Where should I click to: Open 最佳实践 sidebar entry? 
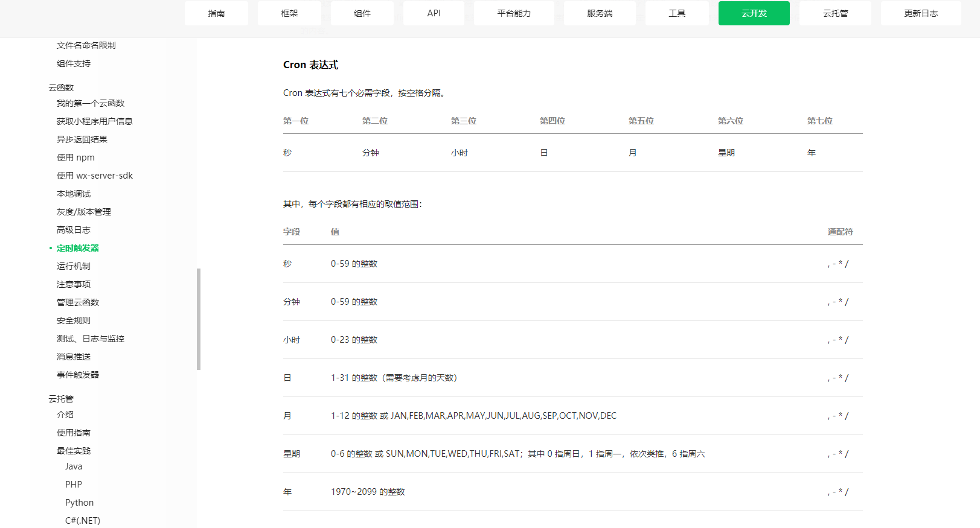click(x=74, y=451)
